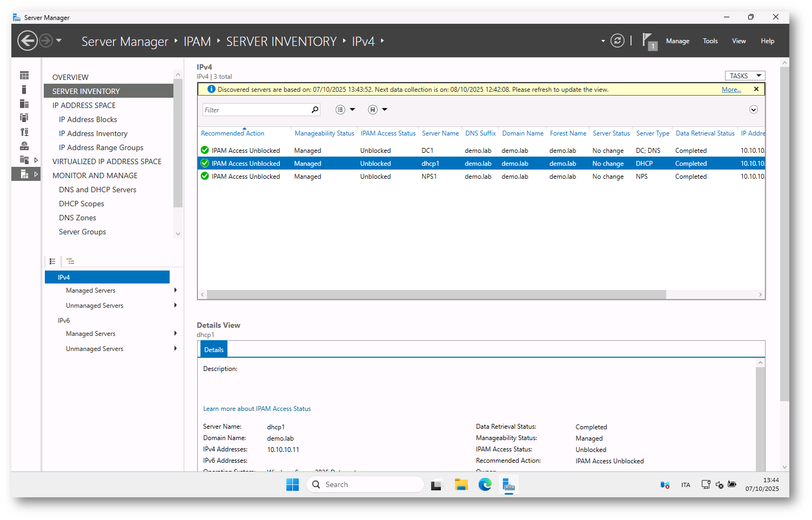The image size is (812, 520).
Task: Expand the list view options dropdown
Action: pyautogui.click(x=345, y=110)
